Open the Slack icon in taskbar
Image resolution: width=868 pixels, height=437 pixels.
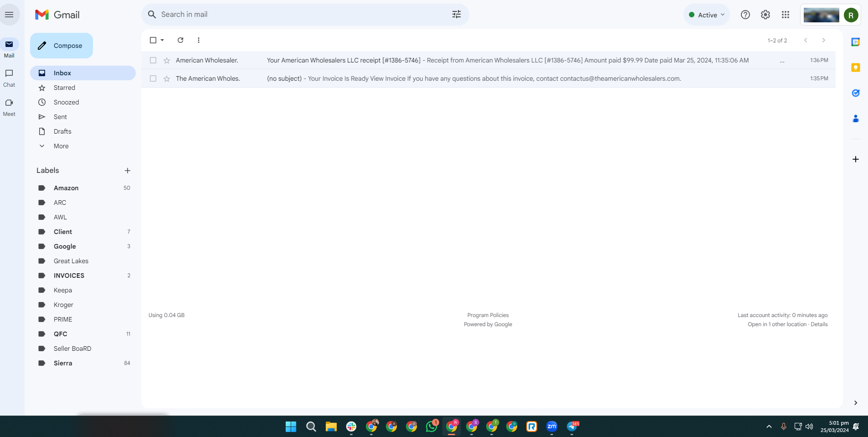[x=351, y=427]
